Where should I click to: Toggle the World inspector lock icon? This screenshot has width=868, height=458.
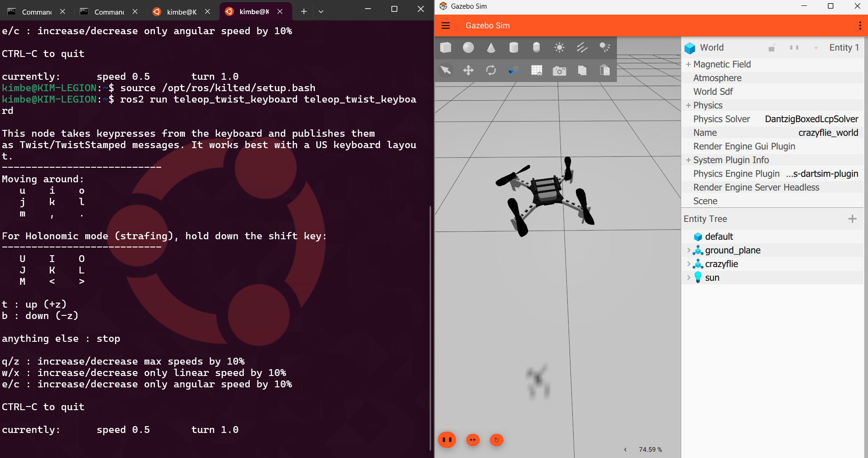772,48
